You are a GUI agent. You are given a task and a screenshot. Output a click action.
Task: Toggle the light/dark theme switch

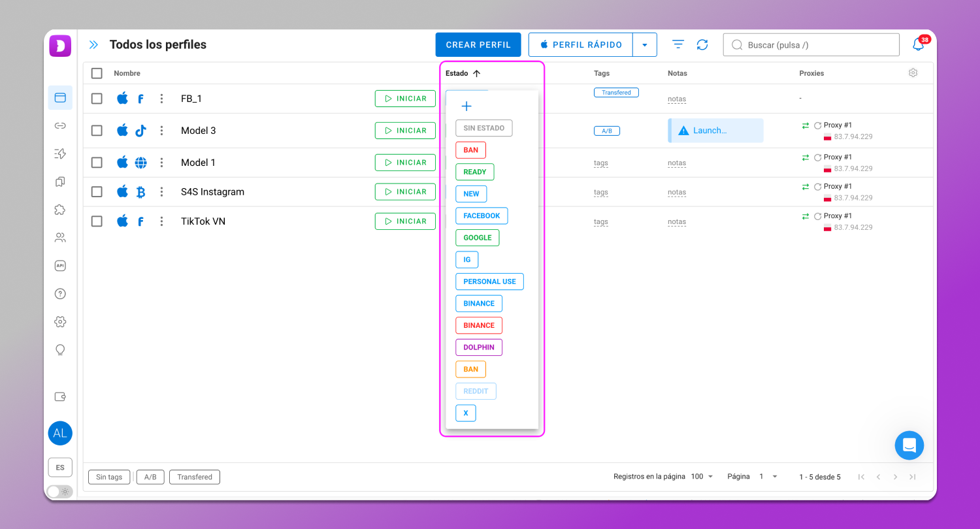[x=59, y=491]
